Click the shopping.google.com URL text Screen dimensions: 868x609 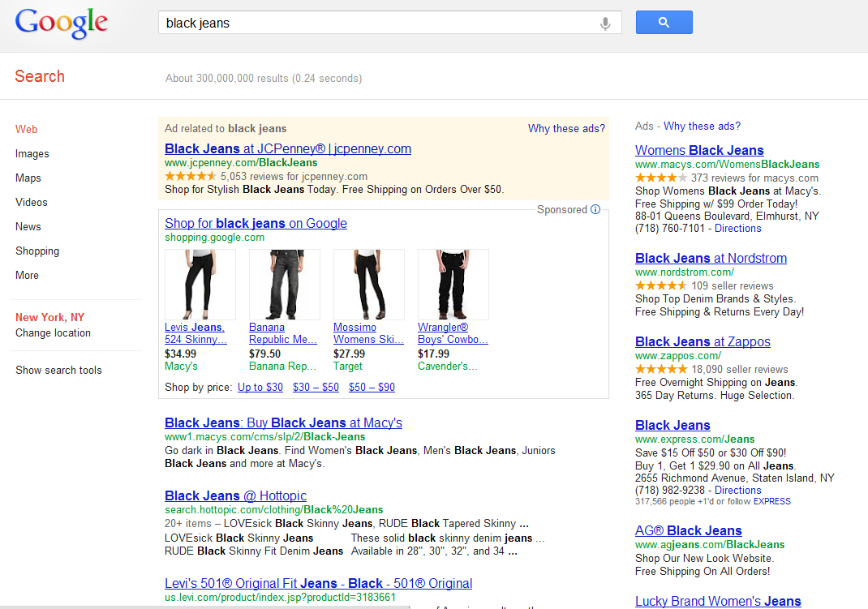point(215,238)
